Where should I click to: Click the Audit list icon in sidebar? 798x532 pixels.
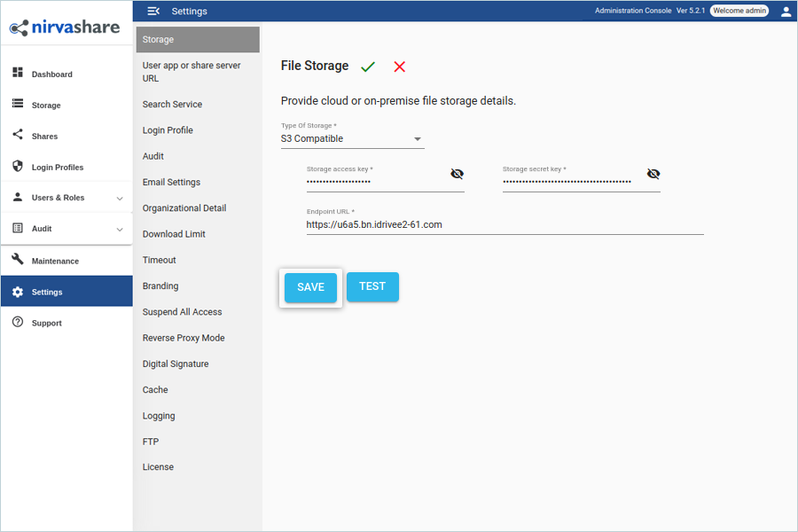click(x=18, y=228)
